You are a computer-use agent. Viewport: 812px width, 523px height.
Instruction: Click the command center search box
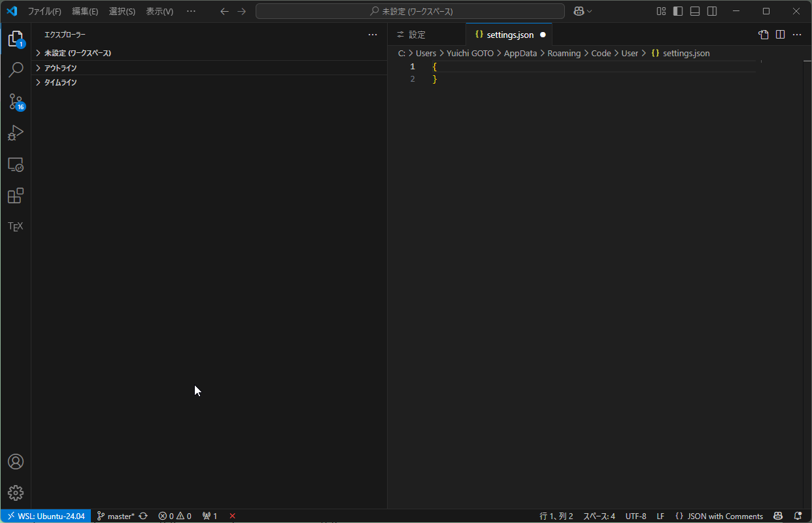tap(410, 11)
